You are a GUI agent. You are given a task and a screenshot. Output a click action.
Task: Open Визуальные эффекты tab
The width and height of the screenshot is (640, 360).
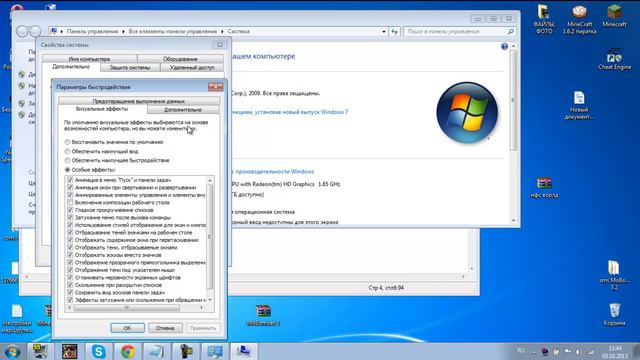point(102,109)
